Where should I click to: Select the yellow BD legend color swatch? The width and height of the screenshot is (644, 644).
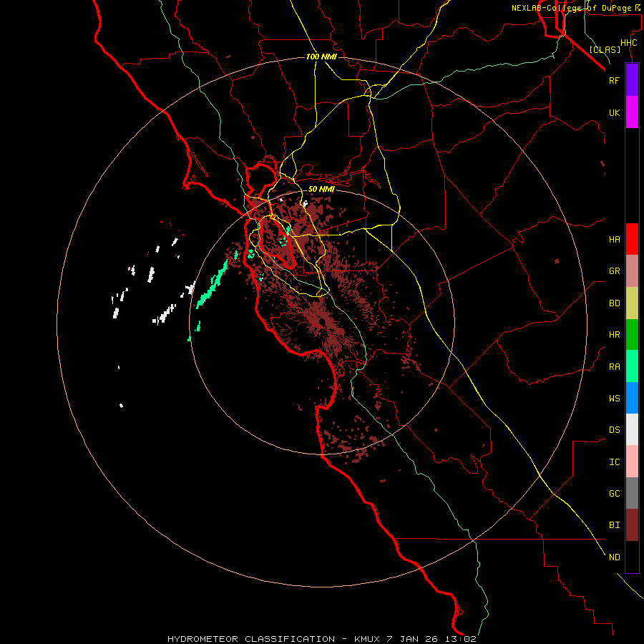pyautogui.click(x=632, y=303)
